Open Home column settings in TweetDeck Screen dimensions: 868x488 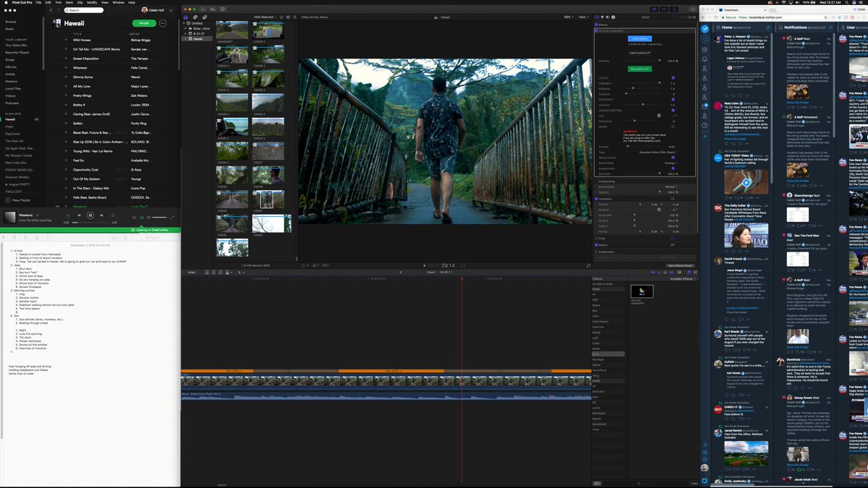[768, 27]
